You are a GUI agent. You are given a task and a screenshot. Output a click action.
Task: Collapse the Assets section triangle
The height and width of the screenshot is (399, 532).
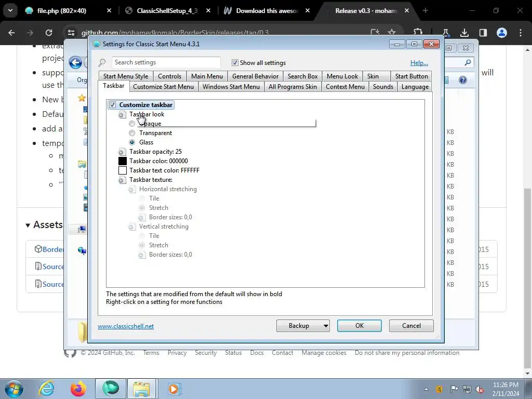coord(28,225)
